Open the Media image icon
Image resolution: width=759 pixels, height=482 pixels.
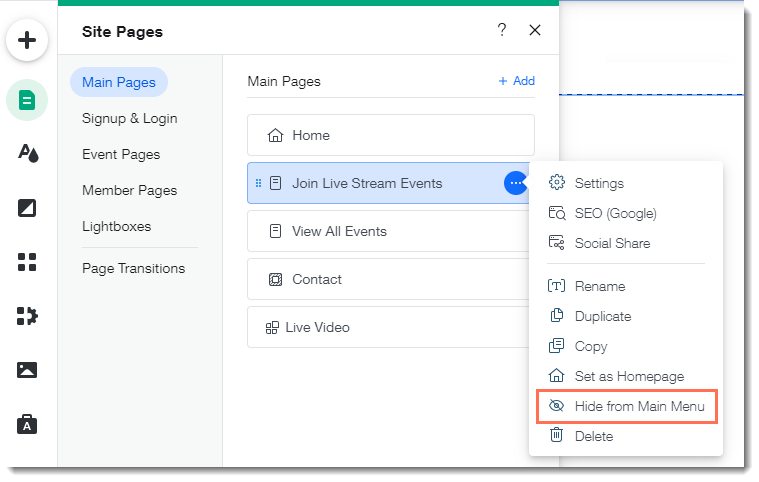(x=27, y=370)
